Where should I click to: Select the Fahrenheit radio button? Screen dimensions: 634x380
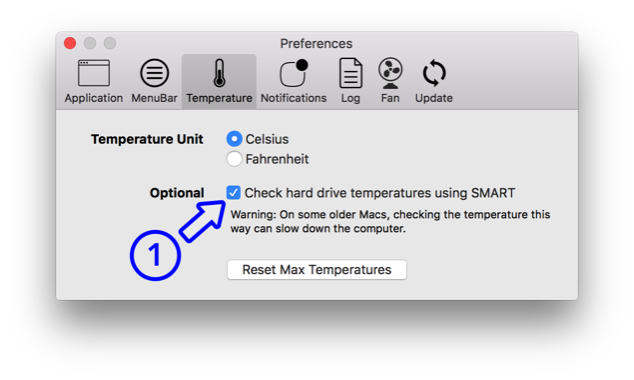click(234, 159)
